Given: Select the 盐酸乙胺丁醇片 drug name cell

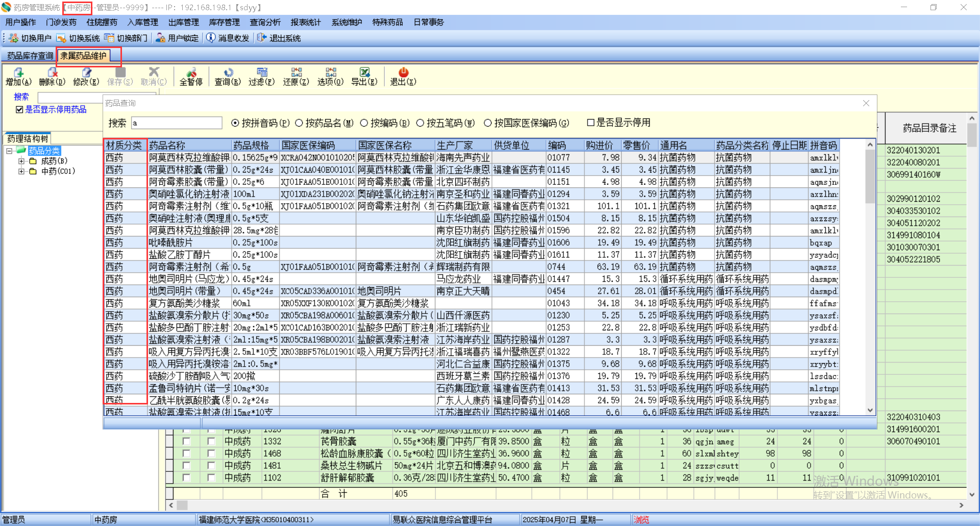Looking at the screenshot, I should (189, 255).
